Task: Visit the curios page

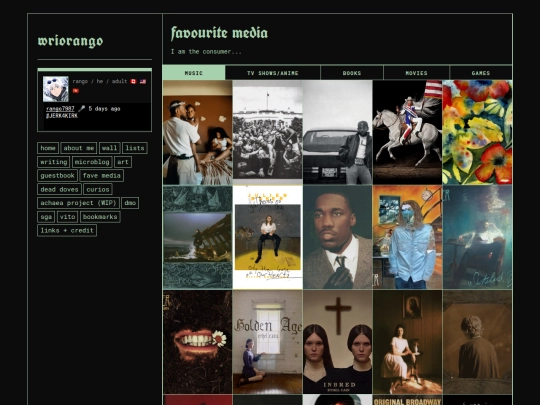Action: coord(98,189)
